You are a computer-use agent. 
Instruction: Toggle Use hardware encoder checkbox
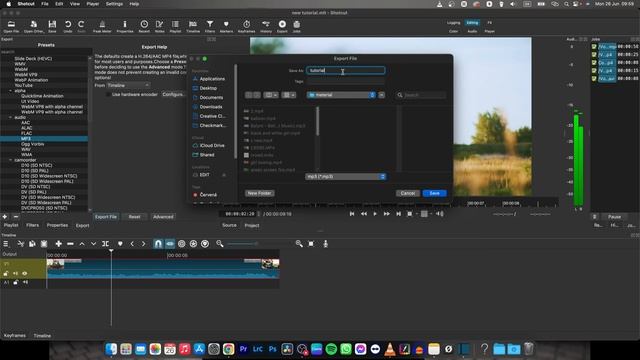pos(108,94)
